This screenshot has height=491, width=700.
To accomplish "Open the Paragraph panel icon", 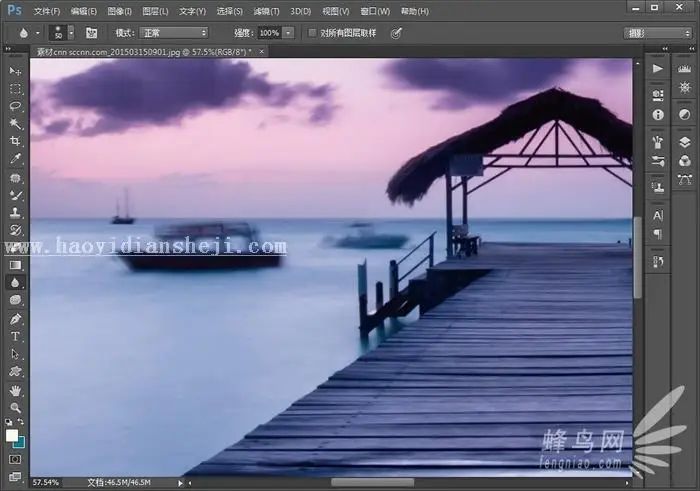I will (658, 234).
